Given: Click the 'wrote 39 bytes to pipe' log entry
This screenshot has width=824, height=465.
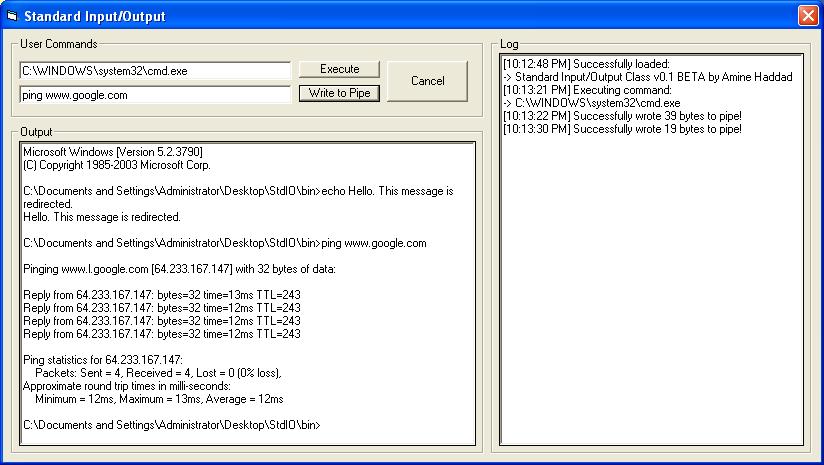Looking at the screenshot, I should tap(622, 116).
